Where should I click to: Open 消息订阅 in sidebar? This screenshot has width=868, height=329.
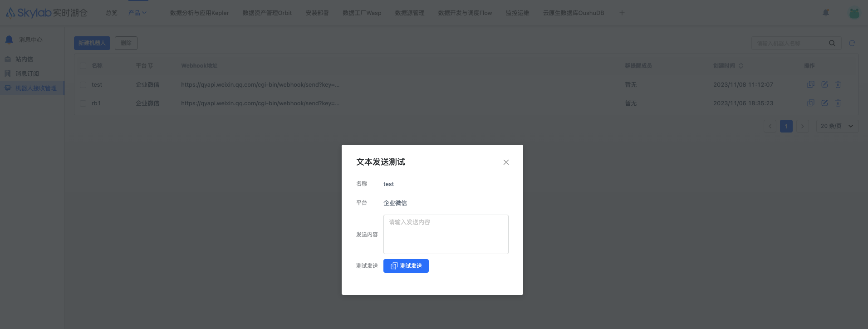(27, 74)
